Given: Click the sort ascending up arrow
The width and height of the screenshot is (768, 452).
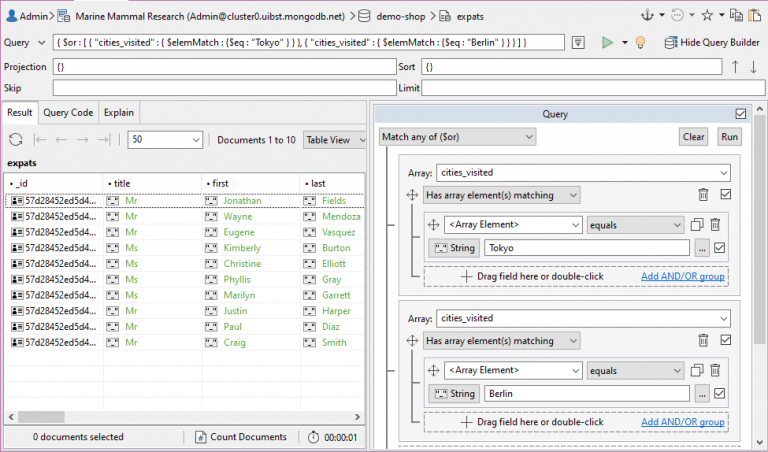Looking at the screenshot, I should [x=735, y=67].
